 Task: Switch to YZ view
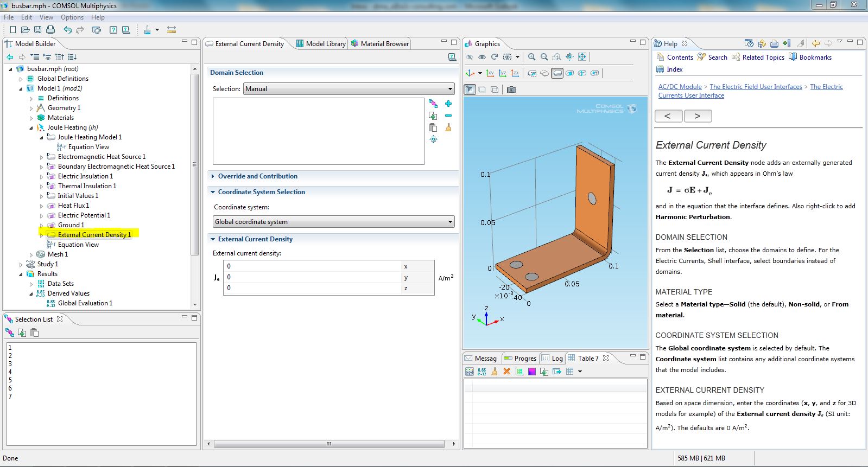pyautogui.click(x=503, y=73)
